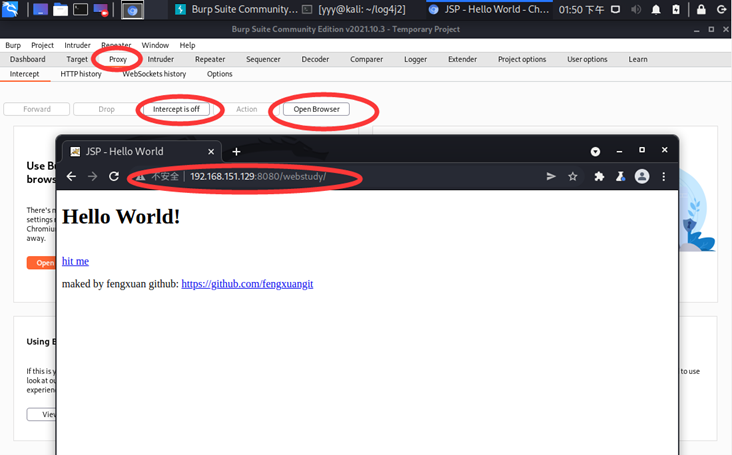Follow the hit me link
This screenshot has width=732, height=455.
pyautogui.click(x=75, y=261)
